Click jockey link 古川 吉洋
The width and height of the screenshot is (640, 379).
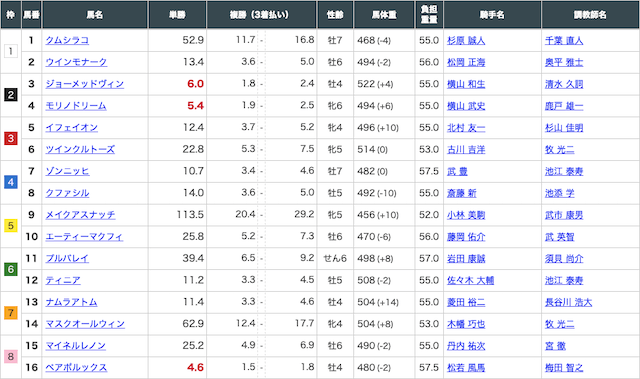[x=466, y=149]
